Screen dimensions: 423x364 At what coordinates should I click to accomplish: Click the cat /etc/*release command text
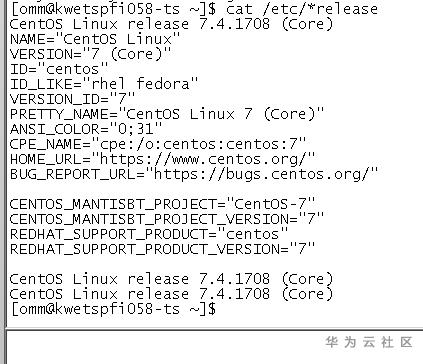(x=302, y=9)
